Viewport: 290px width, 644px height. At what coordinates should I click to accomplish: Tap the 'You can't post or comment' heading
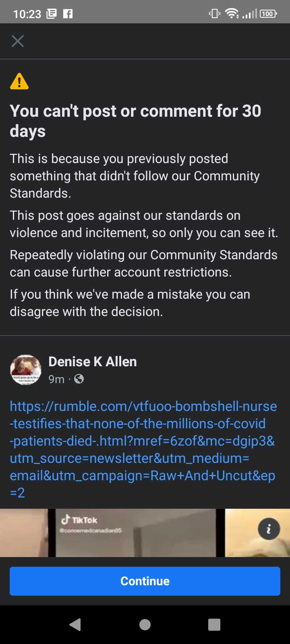point(135,121)
